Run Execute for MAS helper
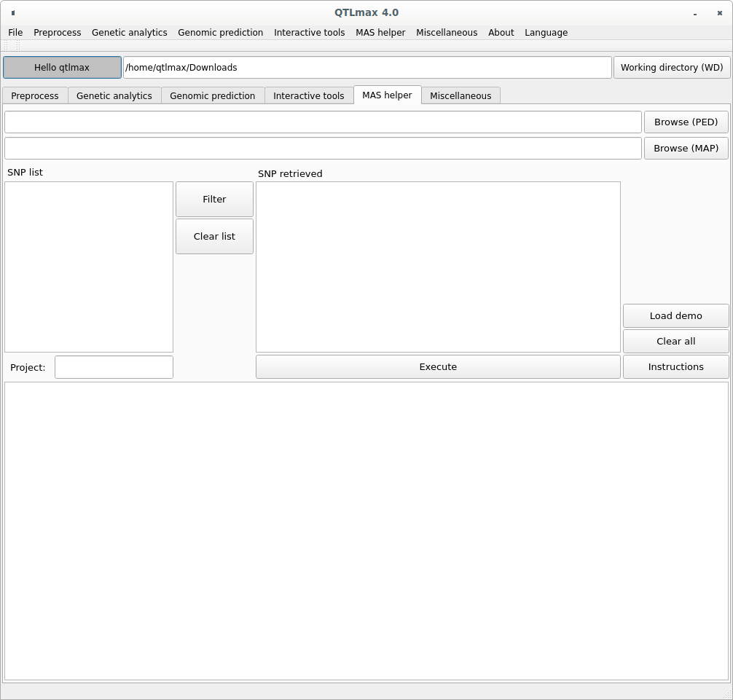 (438, 367)
